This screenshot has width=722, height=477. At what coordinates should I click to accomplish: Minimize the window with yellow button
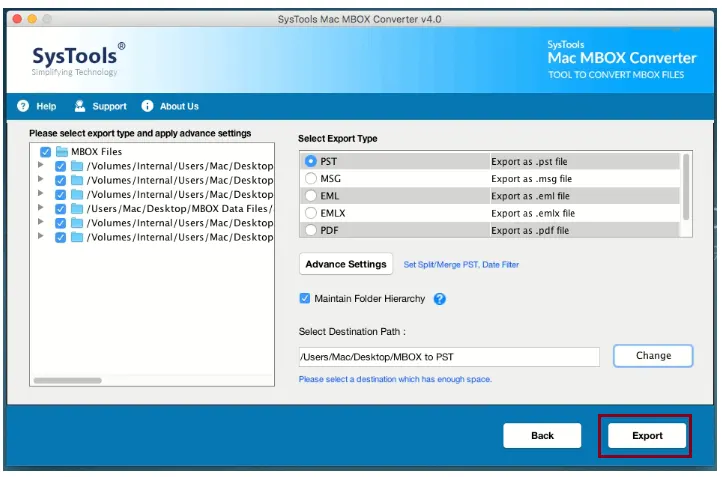pos(32,19)
